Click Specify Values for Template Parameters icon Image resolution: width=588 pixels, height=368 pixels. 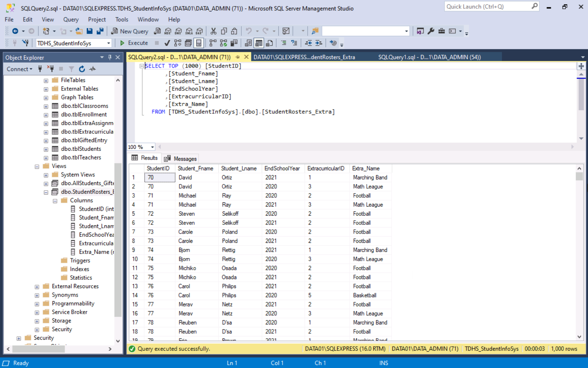coord(333,43)
